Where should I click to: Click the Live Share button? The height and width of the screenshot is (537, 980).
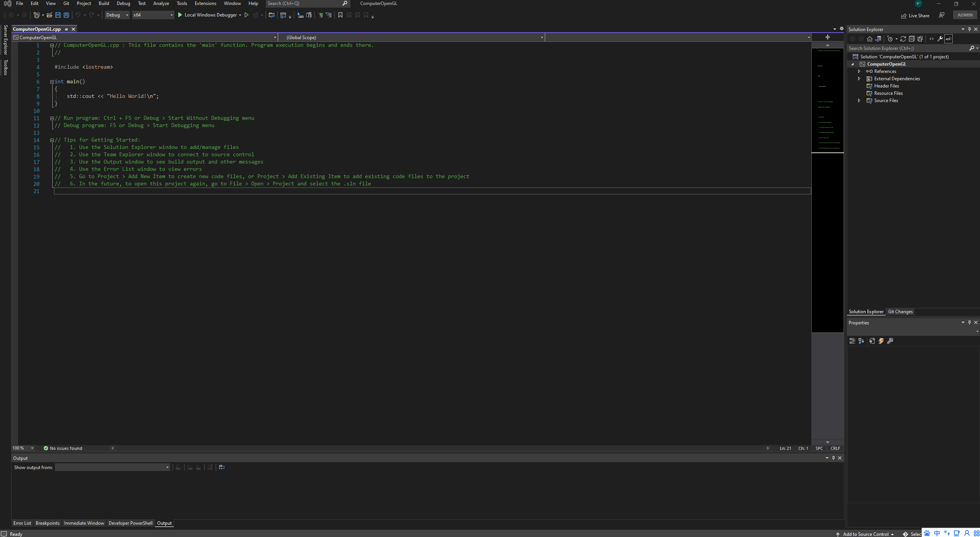point(915,16)
